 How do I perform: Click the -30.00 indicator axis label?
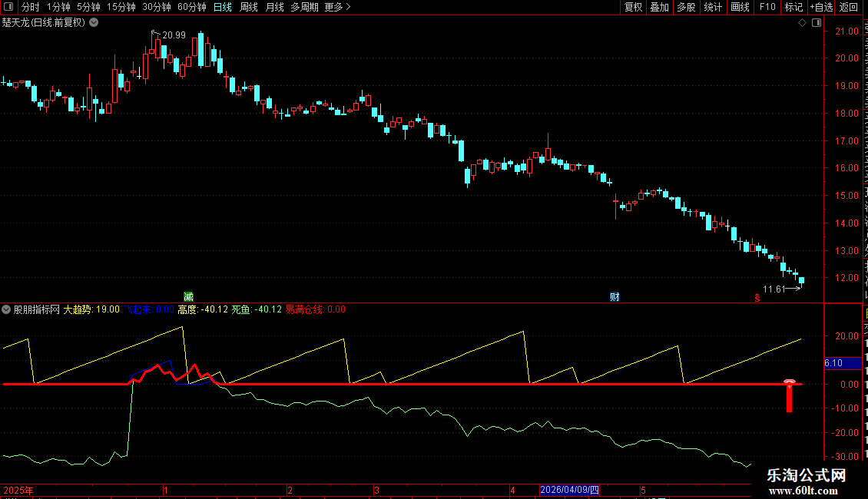coord(845,457)
